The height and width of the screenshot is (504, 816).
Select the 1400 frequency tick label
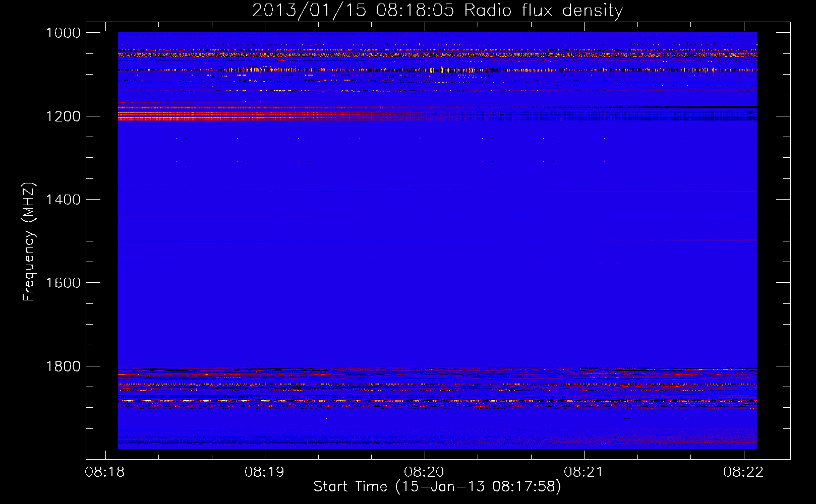click(x=63, y=200)
